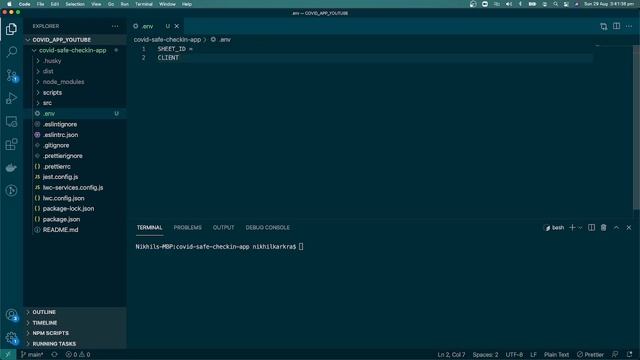Collapse the COVID_APP_YOUTUBE root folder
The image size is (640, 360).
pos(75,40)
